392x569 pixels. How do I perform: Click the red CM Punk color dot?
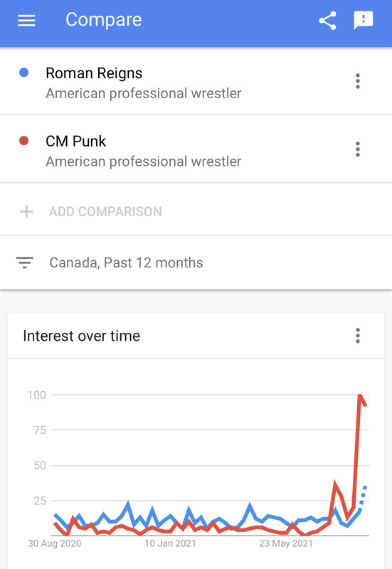pyautogui.click(x=24, y=140)
